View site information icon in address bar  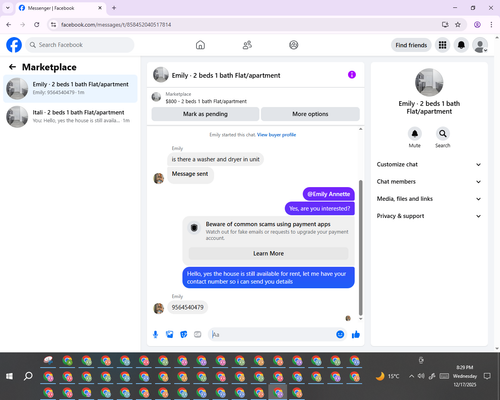[53, 24]
